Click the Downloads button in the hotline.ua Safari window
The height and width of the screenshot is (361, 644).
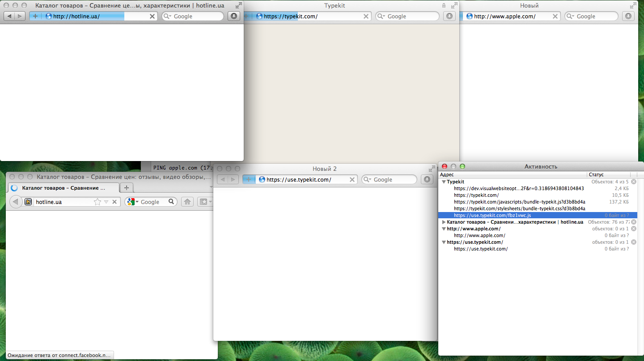(233, 16)
